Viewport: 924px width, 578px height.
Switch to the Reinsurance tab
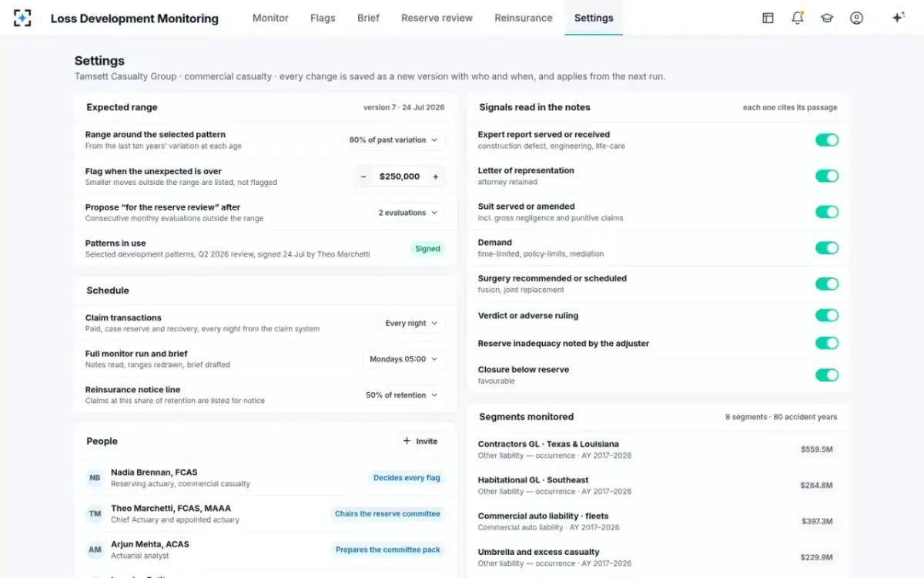[524, 18]
